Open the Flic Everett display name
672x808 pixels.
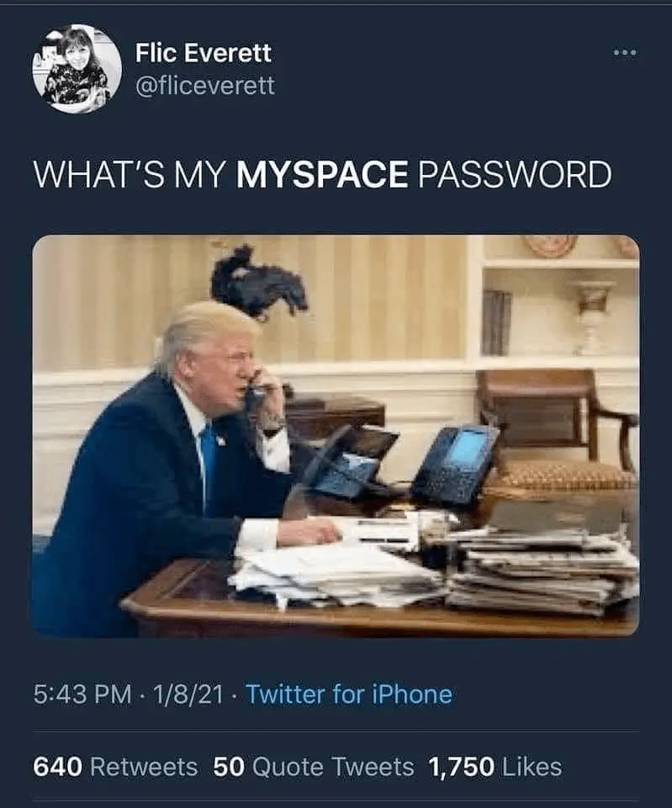(204, 52)
